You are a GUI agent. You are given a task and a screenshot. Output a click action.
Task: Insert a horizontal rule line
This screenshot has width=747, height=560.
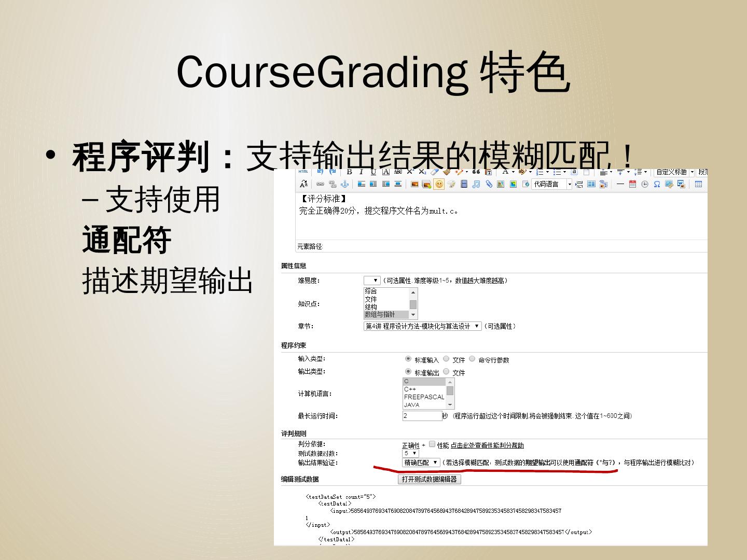pos(620,184)
